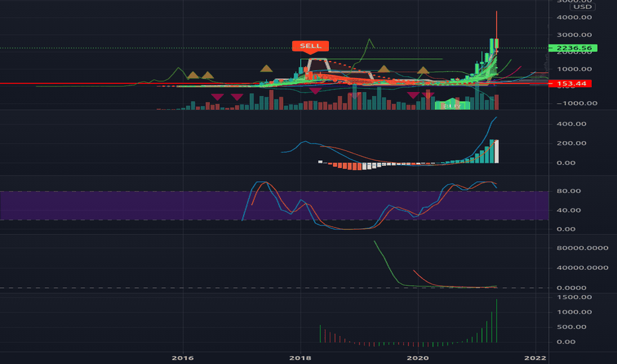Image resolution: width=617 pixels, height=364 pixels.
Task: Click the 4000.00 price scale value
Action: click(x=574, y=17)
